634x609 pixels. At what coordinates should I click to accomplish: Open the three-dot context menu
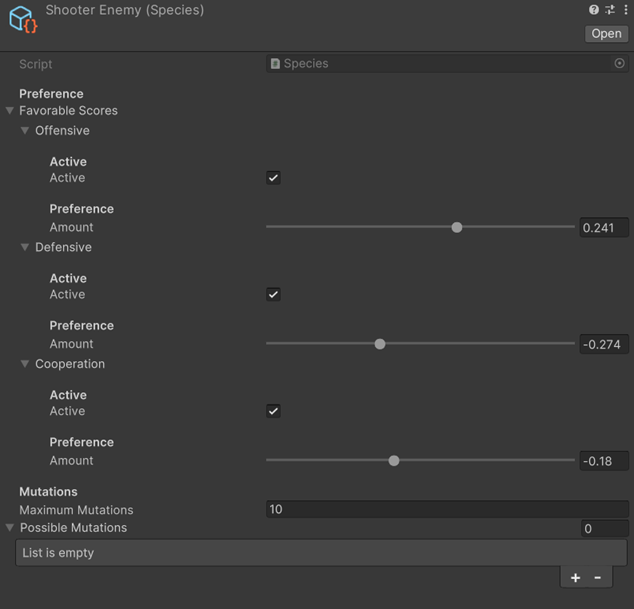pos(626,10)
